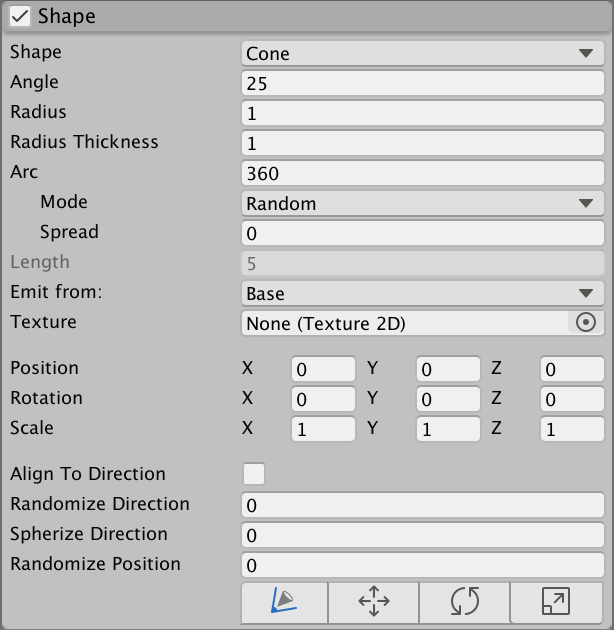Open the Shape type dropdown showing Cone
614x630 pixels.
(x=422, y=54)
